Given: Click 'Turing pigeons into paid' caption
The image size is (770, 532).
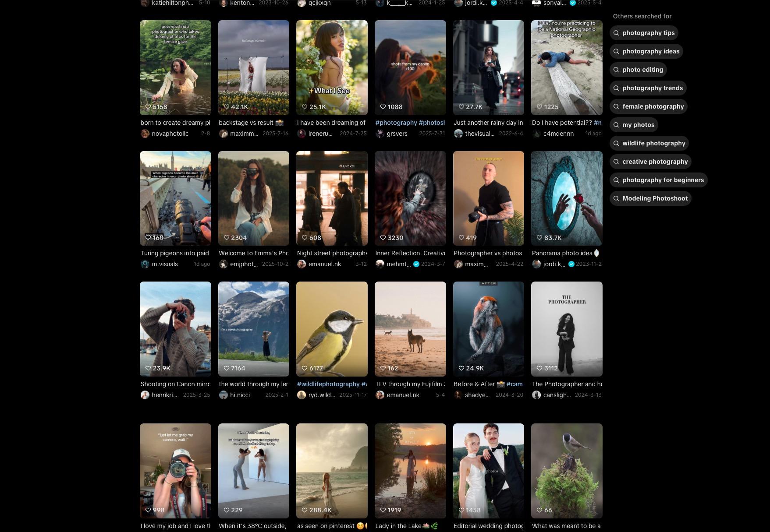Looking at the screenshot, I should [175, 253].
